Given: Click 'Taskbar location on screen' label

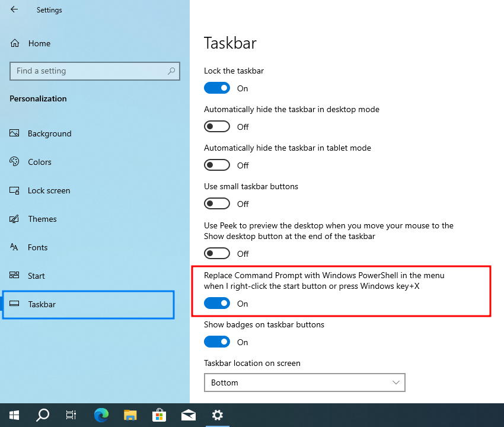Looking at the screenshot, I should click(252, 364).
